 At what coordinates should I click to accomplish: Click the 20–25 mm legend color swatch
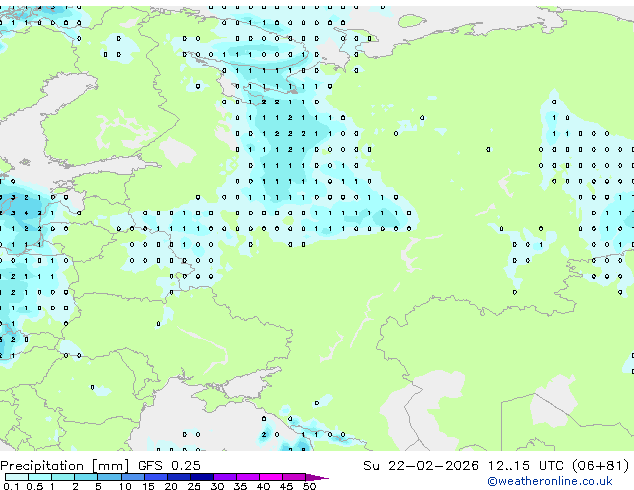[178, 477]
